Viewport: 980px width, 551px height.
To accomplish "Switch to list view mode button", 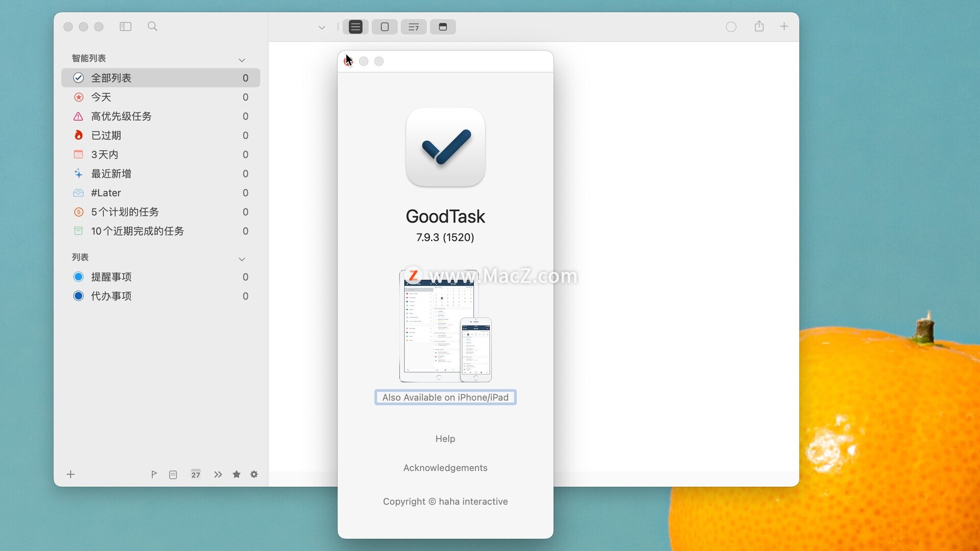I will (356, 27).
